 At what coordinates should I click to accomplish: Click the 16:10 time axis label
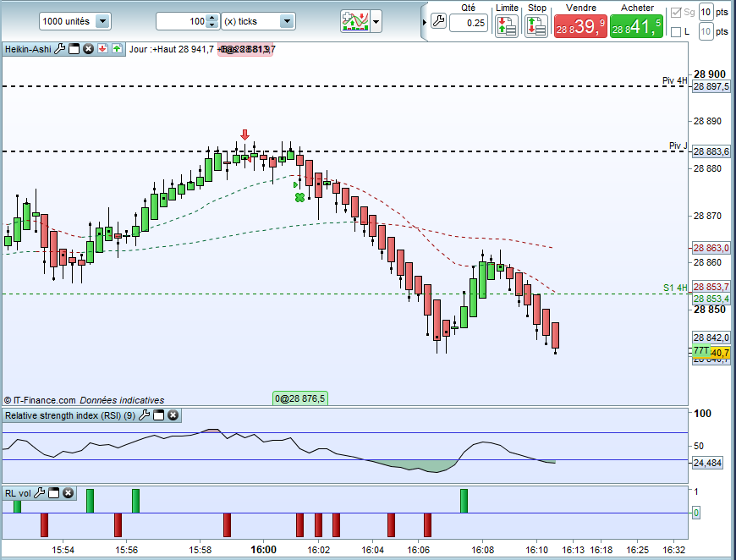coord(536,550)
